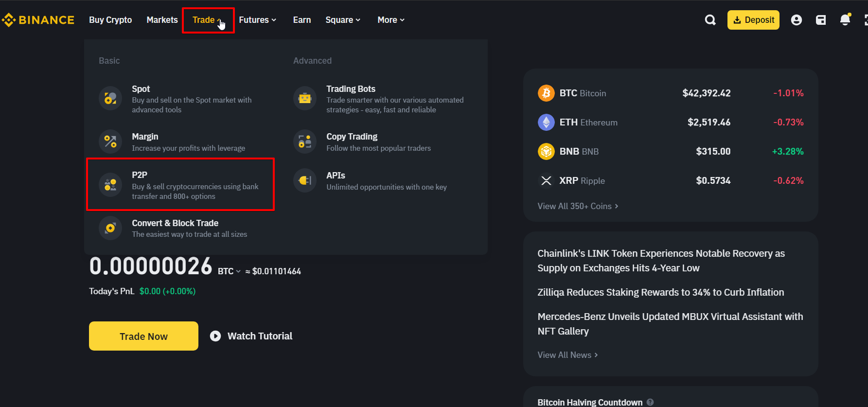Click the Trading Bots robot icon
Viewport: 868px width, 407px height.
pyautogui.click(x=305, y=99)
